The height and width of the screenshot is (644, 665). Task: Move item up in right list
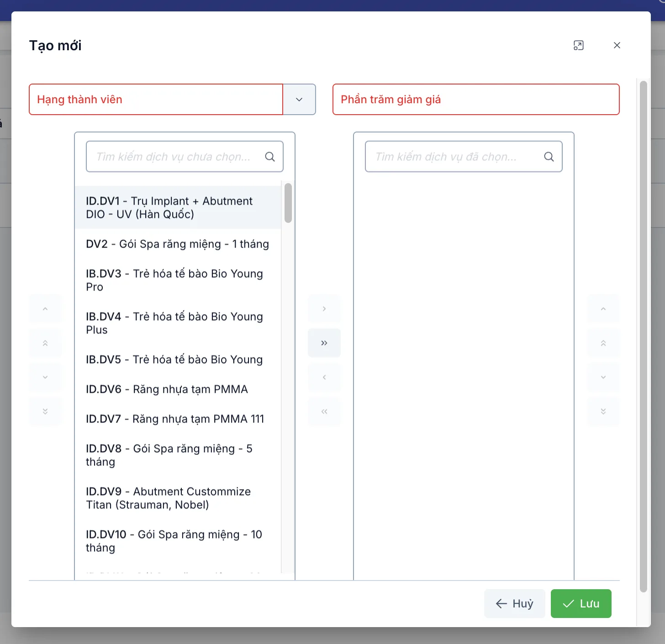pos(603,309)
